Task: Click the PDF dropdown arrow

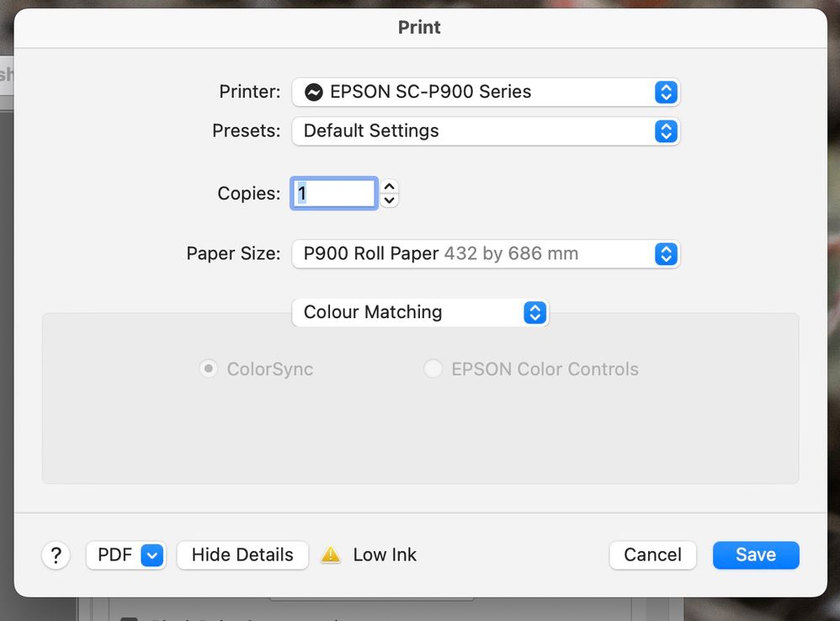Action: click(152, 555)
